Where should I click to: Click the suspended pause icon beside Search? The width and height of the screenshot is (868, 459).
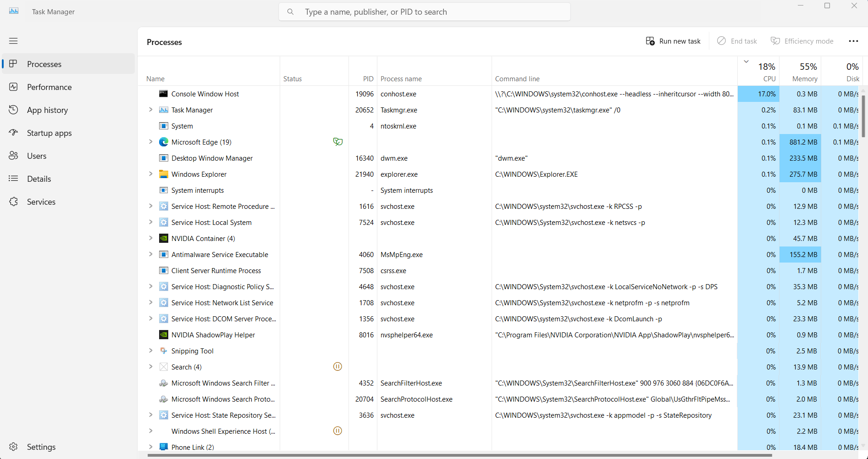[x=337, y=367]
